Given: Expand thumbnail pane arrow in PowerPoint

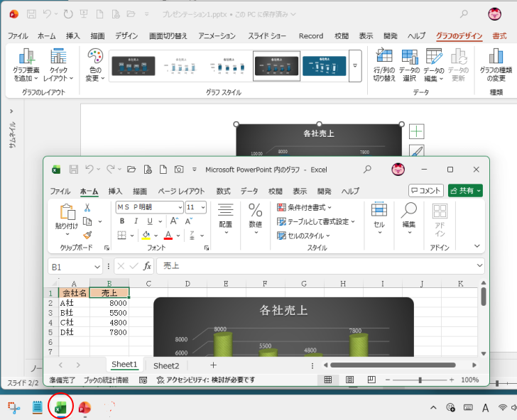Looking at the screenshot, I should coord(11,111).
